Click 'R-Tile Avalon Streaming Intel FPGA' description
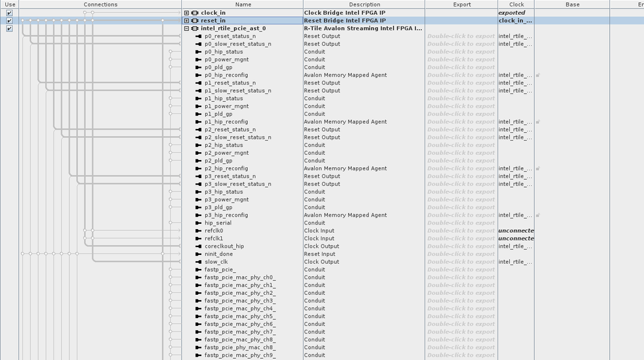This screenshot has height=360, width=644. [x=363, y=28]
